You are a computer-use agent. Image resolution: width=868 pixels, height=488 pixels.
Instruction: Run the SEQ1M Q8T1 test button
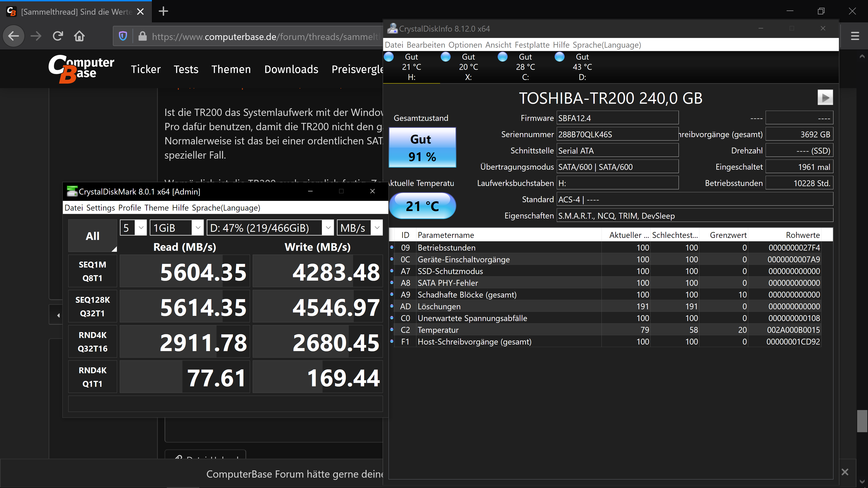[93, 271]
